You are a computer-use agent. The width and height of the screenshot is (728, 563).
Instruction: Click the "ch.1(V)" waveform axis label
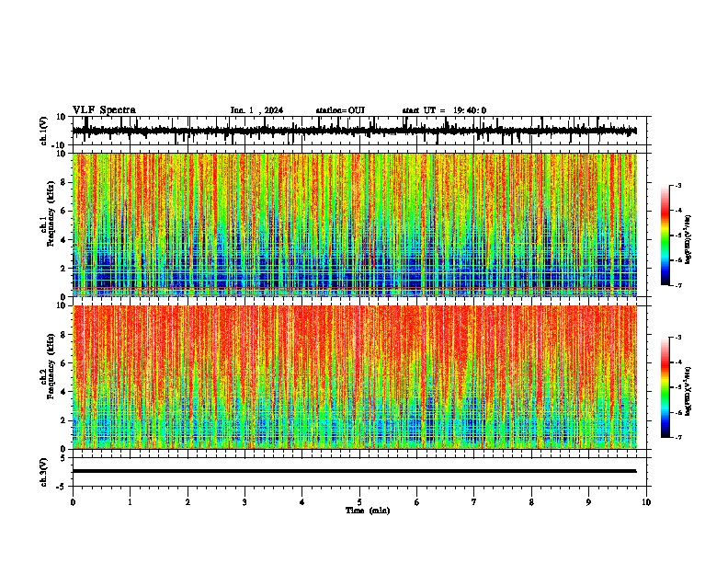click(44, 131)
